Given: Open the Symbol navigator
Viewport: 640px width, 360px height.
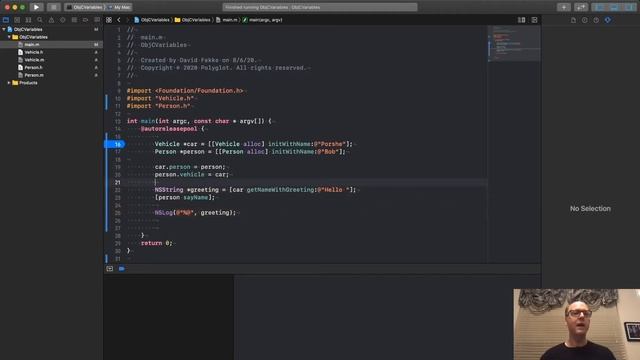Looking at the screenshot, I should click(29, 20).
